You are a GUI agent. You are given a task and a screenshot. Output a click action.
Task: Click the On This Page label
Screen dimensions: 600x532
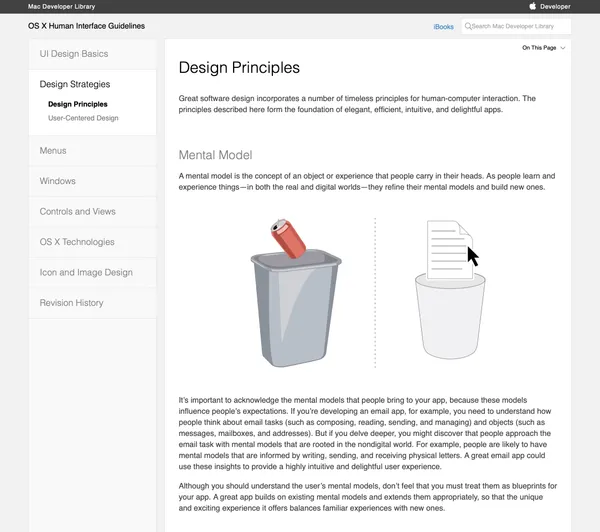pos(539,47)
